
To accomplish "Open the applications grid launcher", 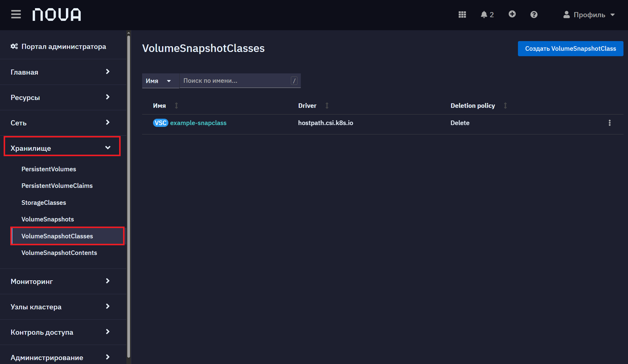I will [462, 14].
